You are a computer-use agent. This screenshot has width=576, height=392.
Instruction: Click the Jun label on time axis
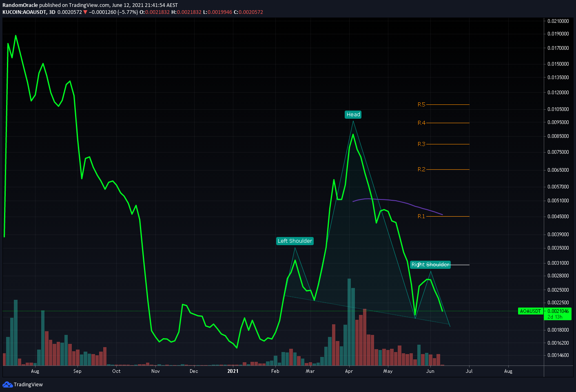point(430,371)
